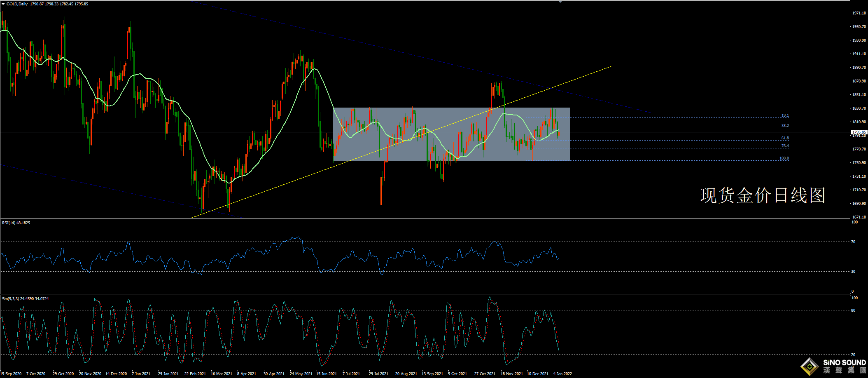Image resolution: width=868 pixels, height=378 pixels.
Task: Click the 18 Nov 2021 date label
Action: (512, 374)
